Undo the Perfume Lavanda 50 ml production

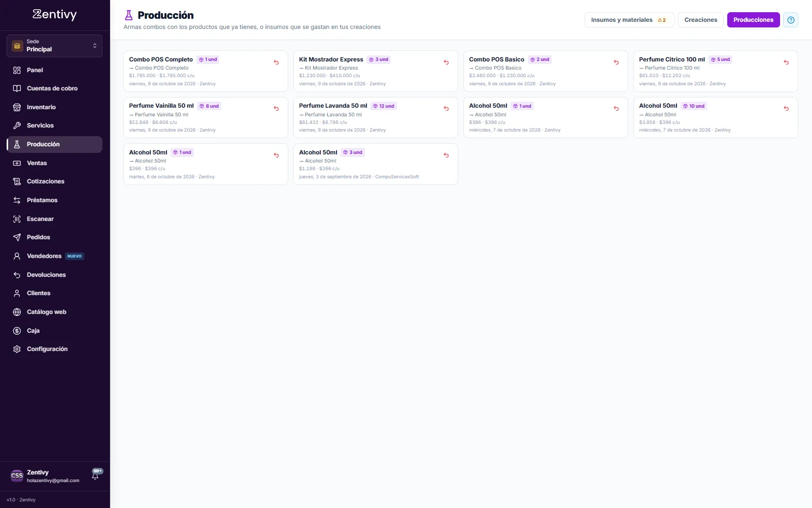(x=446, y=109)
